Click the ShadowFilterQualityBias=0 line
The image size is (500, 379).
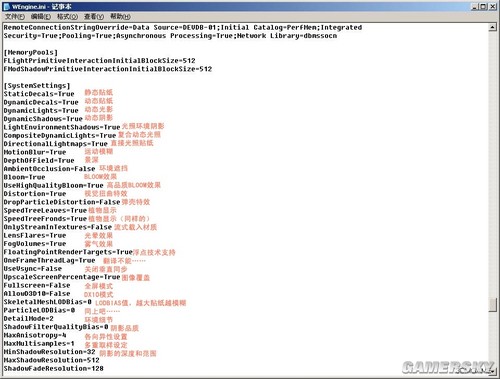56,327
